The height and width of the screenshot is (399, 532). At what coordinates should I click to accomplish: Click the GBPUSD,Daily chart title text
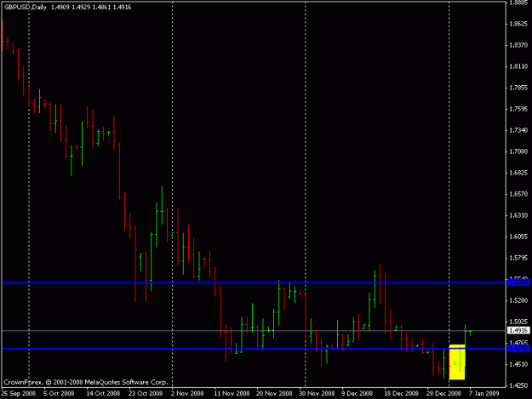tap(25, 7)
